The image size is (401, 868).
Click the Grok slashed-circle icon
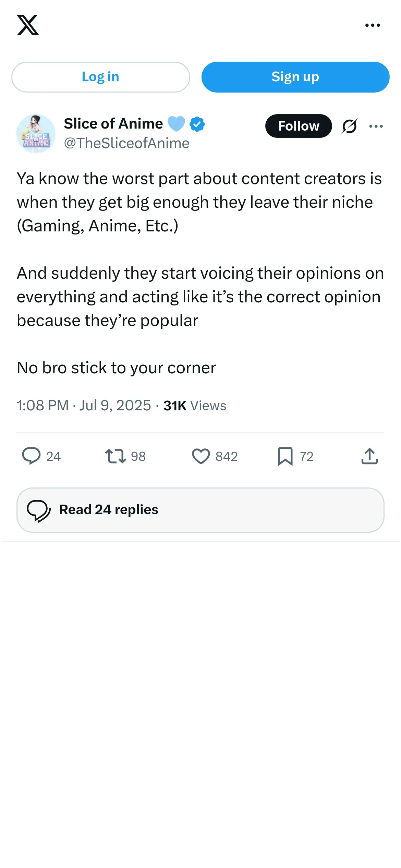pos(349,126)
